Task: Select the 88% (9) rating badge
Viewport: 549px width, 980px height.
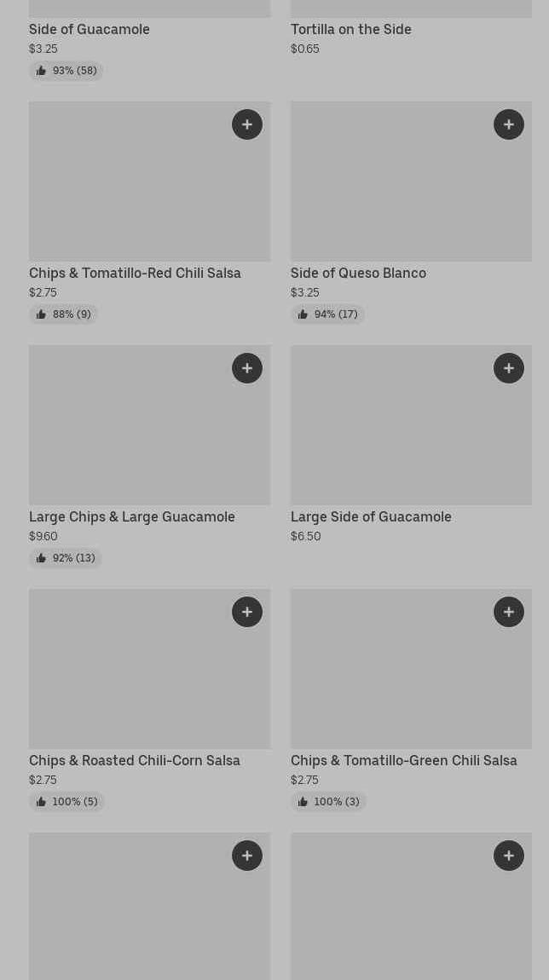Action: pyautogui.click(x=63, y=314)
